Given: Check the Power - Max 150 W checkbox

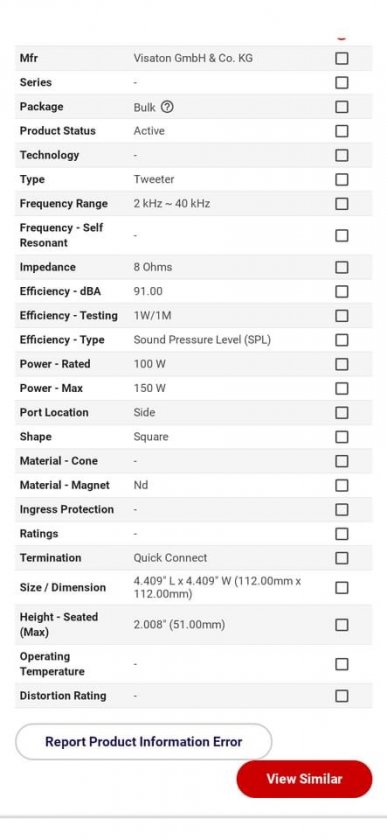Looking at the screenshot, I should point(341,388).
